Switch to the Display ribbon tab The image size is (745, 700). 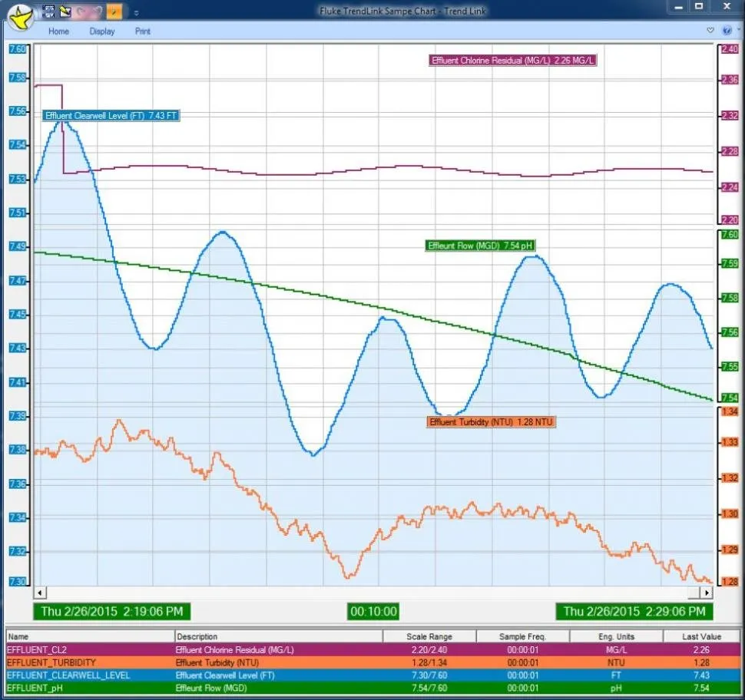pyautogui.click(x=102, y=31)
